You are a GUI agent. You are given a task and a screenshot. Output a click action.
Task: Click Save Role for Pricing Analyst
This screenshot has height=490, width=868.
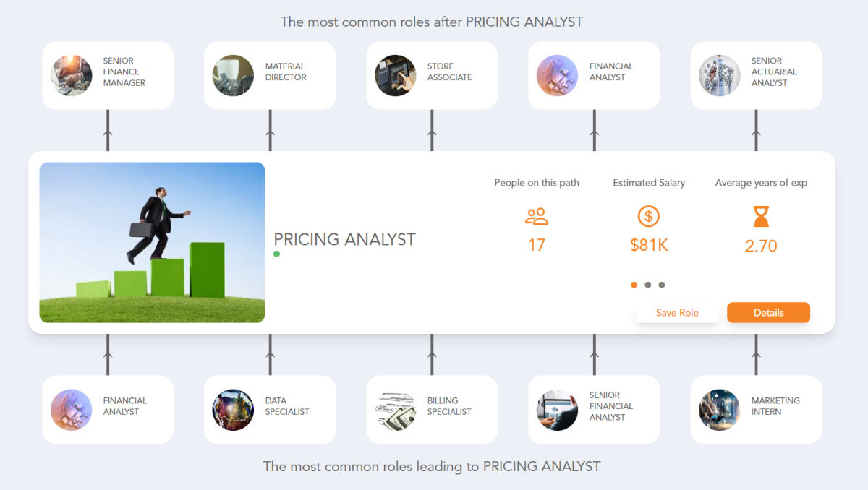click(677, 312)
